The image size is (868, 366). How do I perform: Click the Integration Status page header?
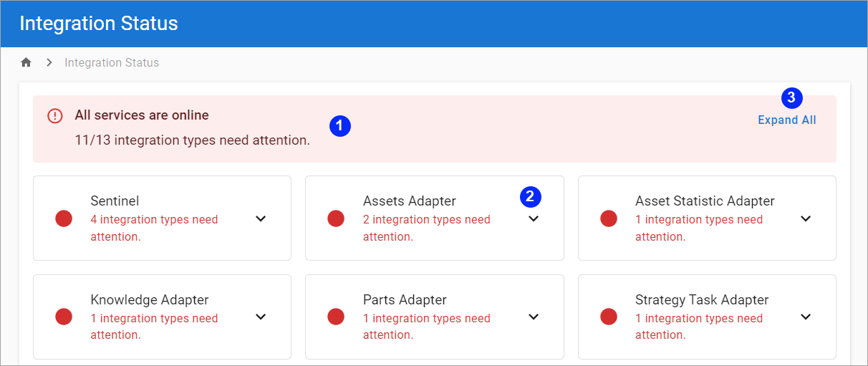tap(99, 24)
